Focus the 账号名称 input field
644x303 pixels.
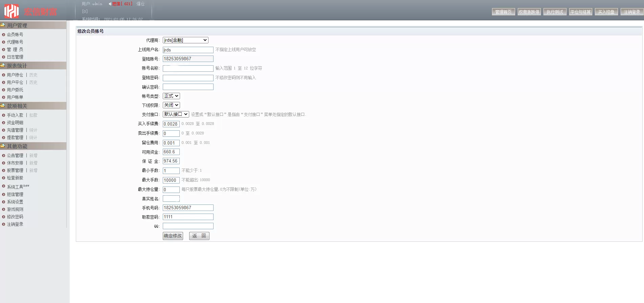[188, 68]
